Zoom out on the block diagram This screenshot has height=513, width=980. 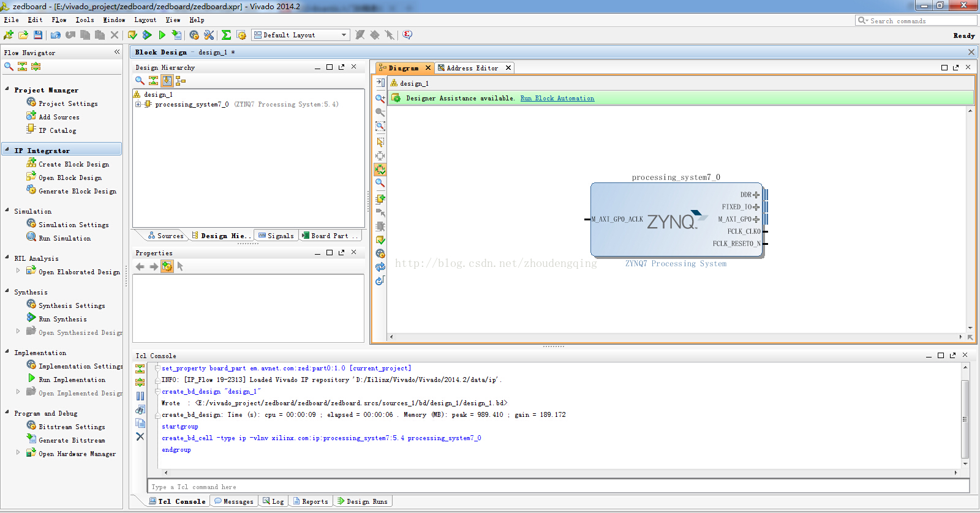380,112
